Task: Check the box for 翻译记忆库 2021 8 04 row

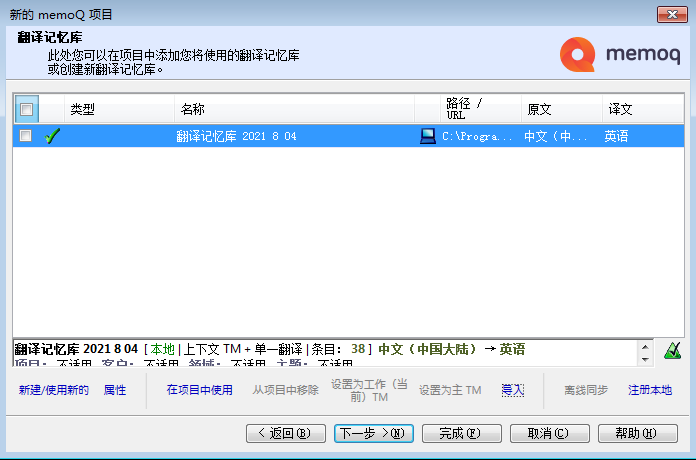Action: [x=26, y=135]
